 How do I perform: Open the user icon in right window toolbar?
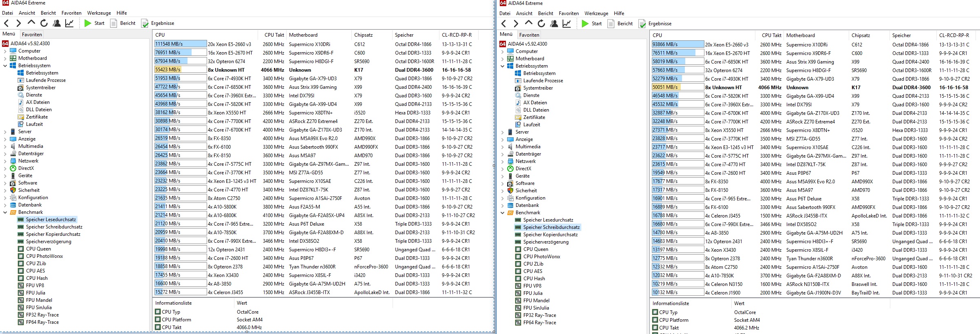click(554, 24)
